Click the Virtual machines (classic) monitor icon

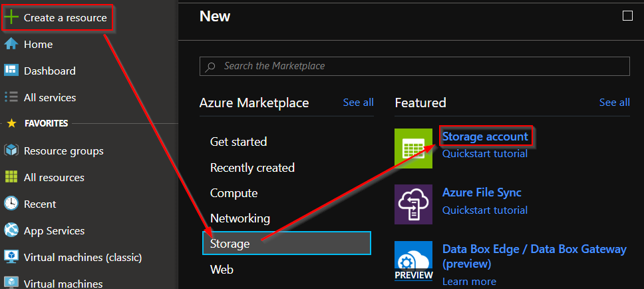[x=11, y=257]
